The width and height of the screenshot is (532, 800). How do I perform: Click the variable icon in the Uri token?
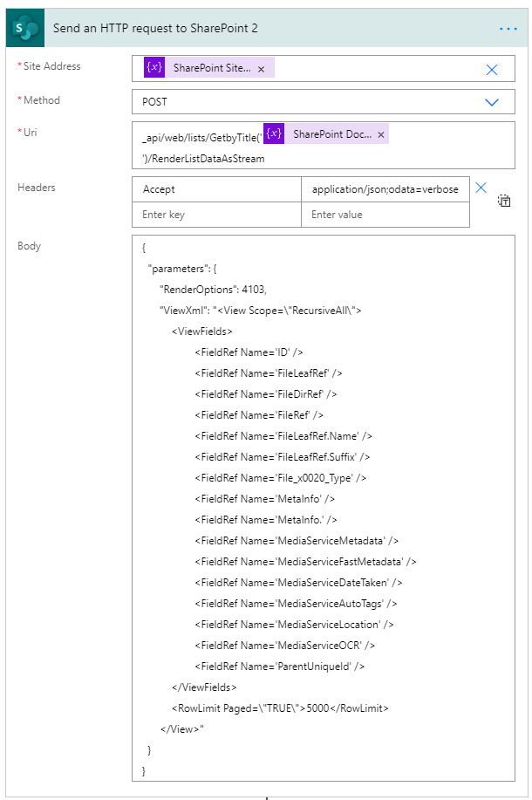pyautogui.click(x=274, y=134)
